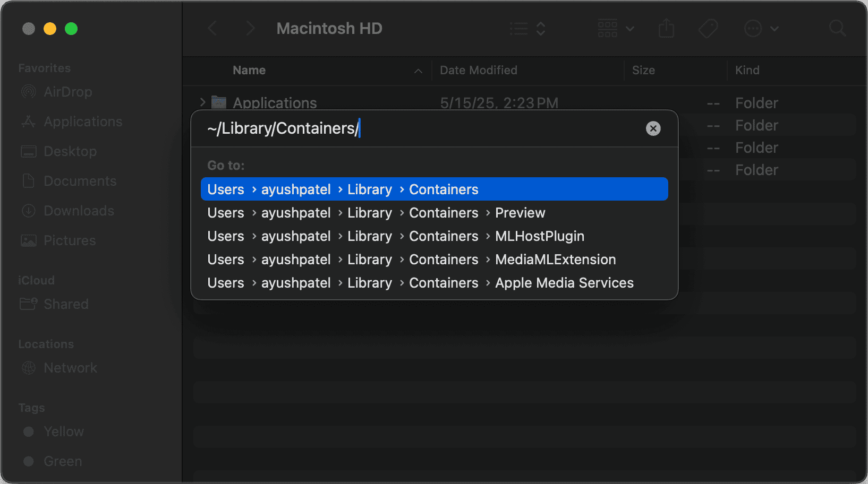868x484 pixels.
Task: Open the Group By dropdown
Action: click(x=616, y=29)
